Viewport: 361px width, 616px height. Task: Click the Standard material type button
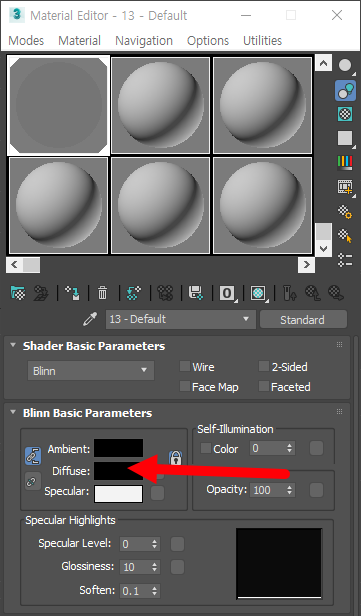(303, 319)
